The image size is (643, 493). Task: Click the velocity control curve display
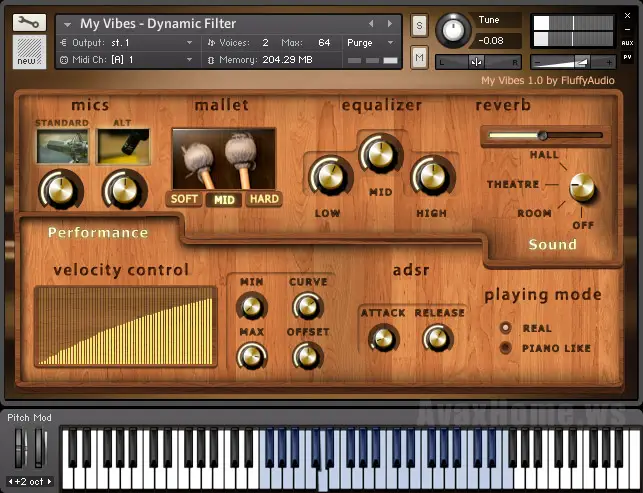(x=125, y=326)
